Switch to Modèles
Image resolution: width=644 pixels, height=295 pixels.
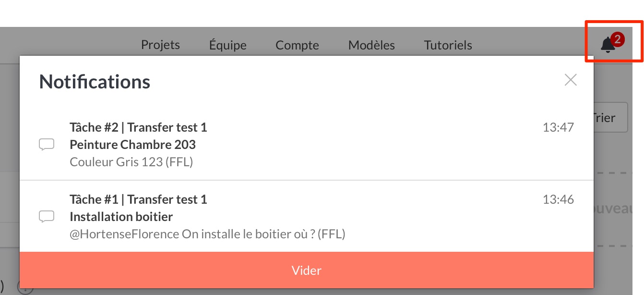coord(371,45)
